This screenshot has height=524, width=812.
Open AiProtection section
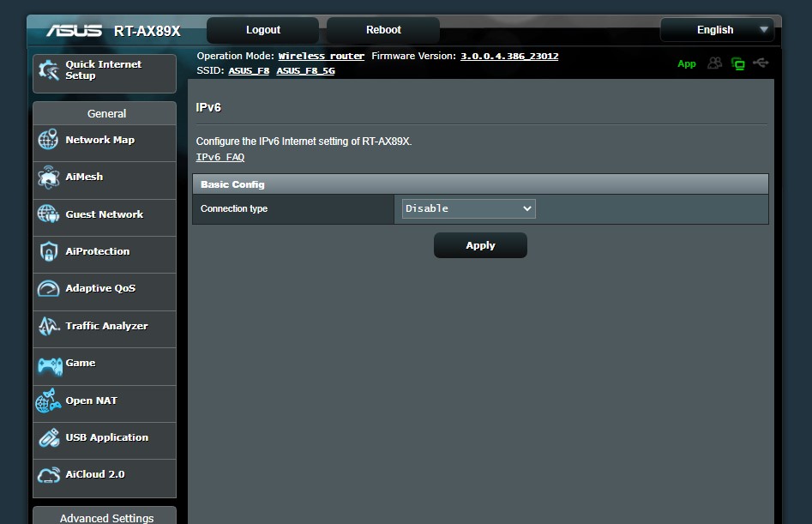pyautogui.click(x=105, y=255)
